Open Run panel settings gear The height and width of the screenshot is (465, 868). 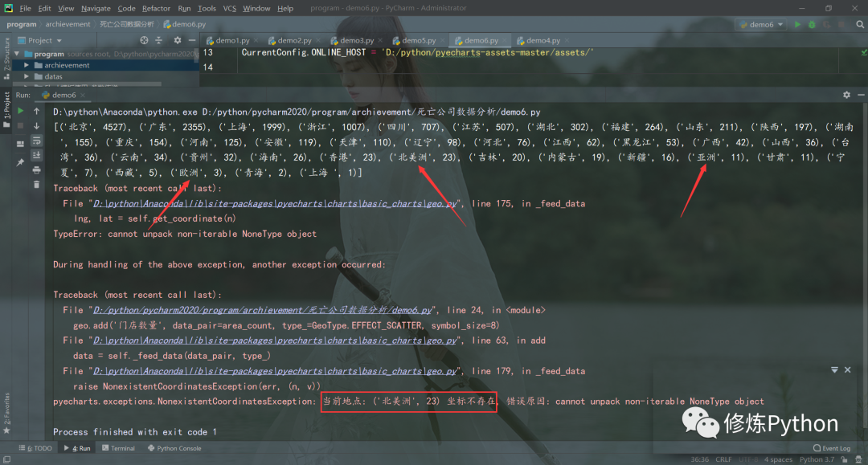pyautogui.click(x=846, y=95)
